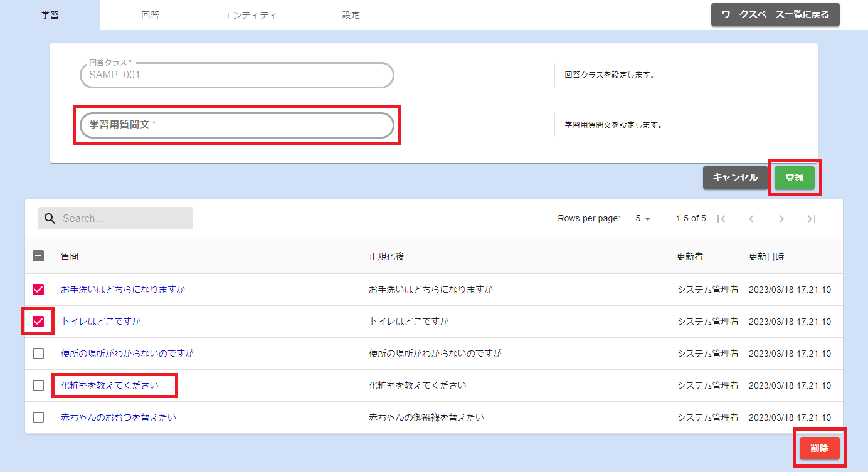The height and width of the screenshot is (472, 868).
Task: Toggle the select-all header checkbox
Action: [38, 256]
